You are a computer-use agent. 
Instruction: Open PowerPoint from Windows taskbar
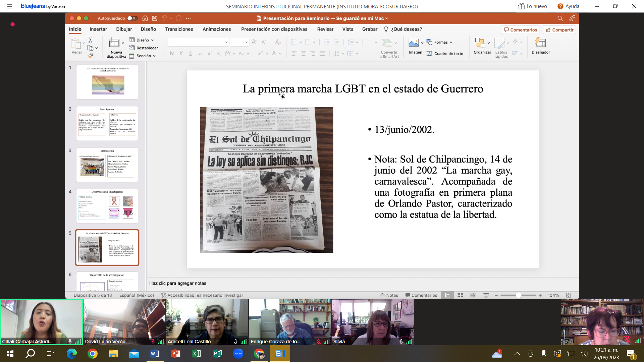(176, 354)
